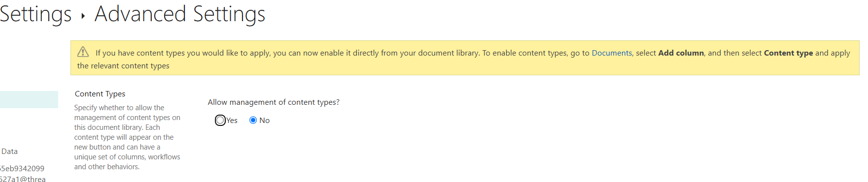Click the Content Types description paragraph
Screen dimensions: 868x182
[x=127, y=137]
